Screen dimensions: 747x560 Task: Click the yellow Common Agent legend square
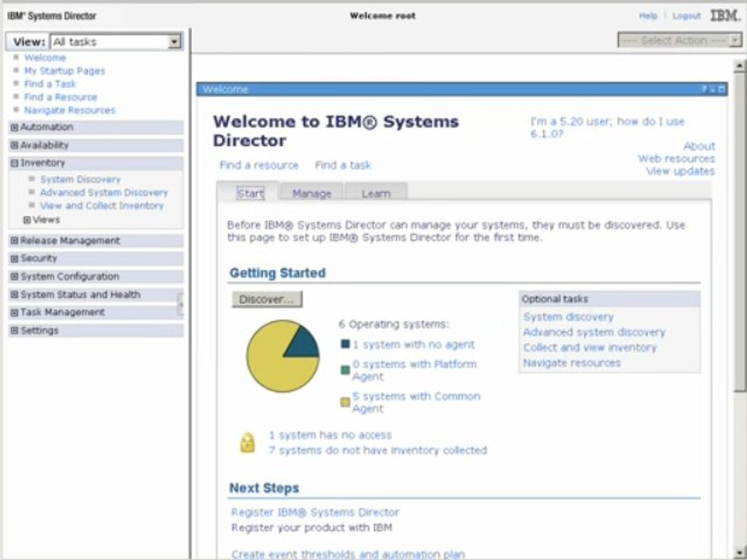point(345,402)
